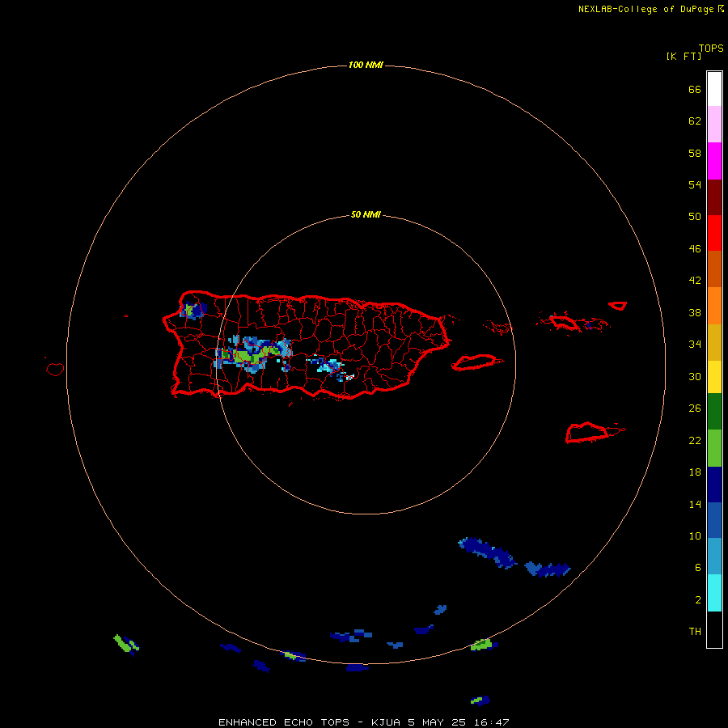Click the legend value 6
728x728 pixels.
(x=698, y=568)
